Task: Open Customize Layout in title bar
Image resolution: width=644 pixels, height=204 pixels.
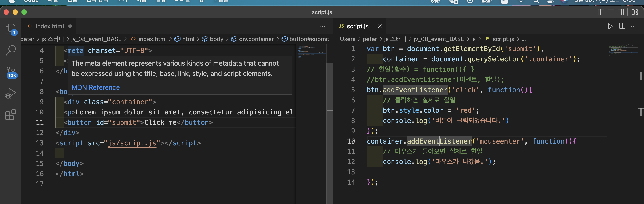Action: click(x=635, y=12)
